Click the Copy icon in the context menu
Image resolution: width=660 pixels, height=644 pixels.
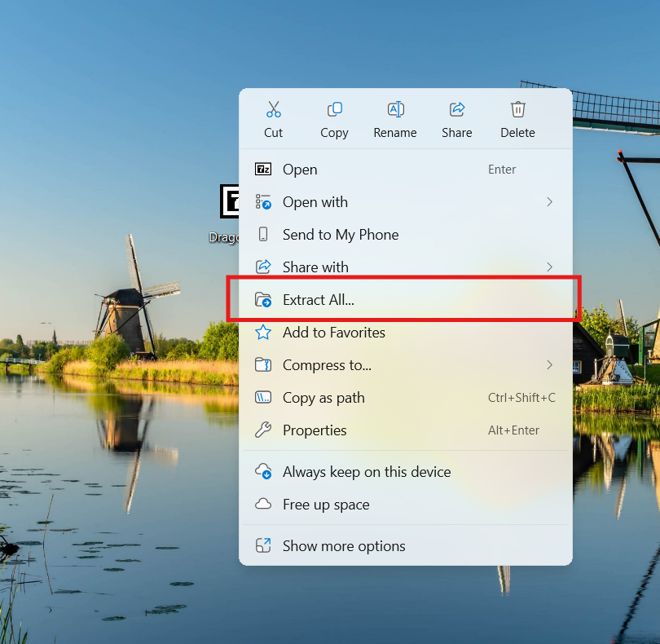(x=334, y=110)
